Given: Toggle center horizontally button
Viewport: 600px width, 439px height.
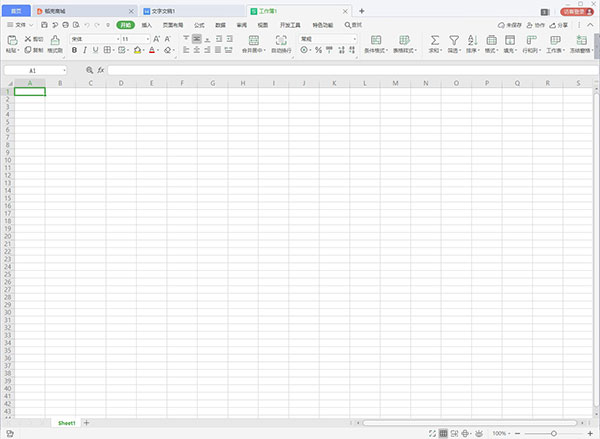Looking at the screenshot, I should (197, 50).
